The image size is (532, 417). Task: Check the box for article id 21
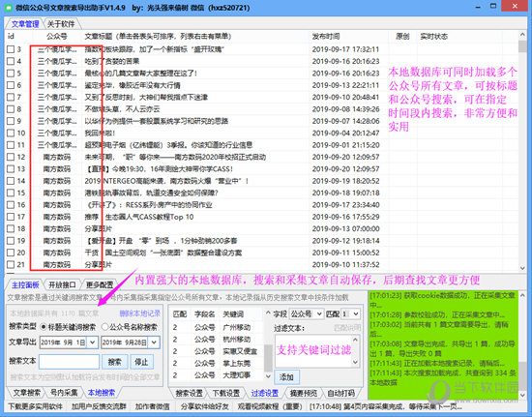11,265
